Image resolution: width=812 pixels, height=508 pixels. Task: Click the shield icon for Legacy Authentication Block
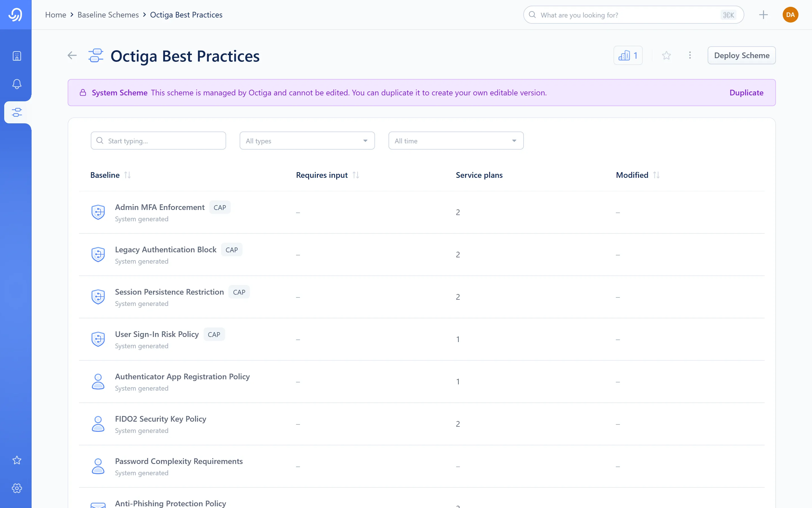point(98,255)
